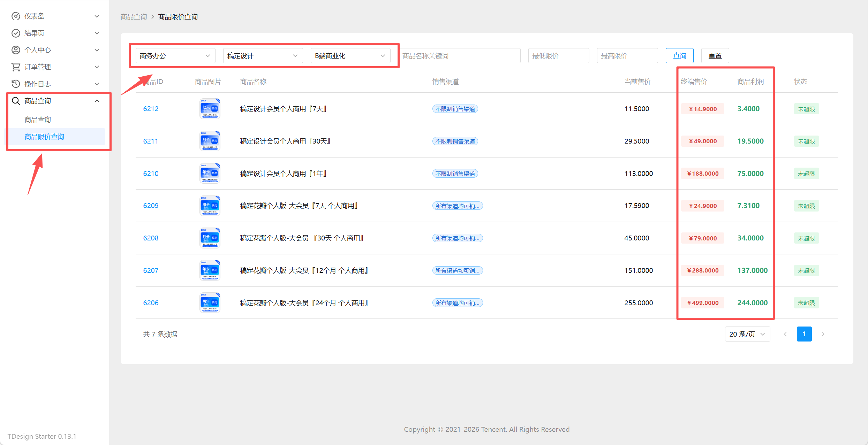Image resolution: width=868 pixels, height=445 pixels.
Task: Click the 137.0000 profit value
Action: [752, 270]
